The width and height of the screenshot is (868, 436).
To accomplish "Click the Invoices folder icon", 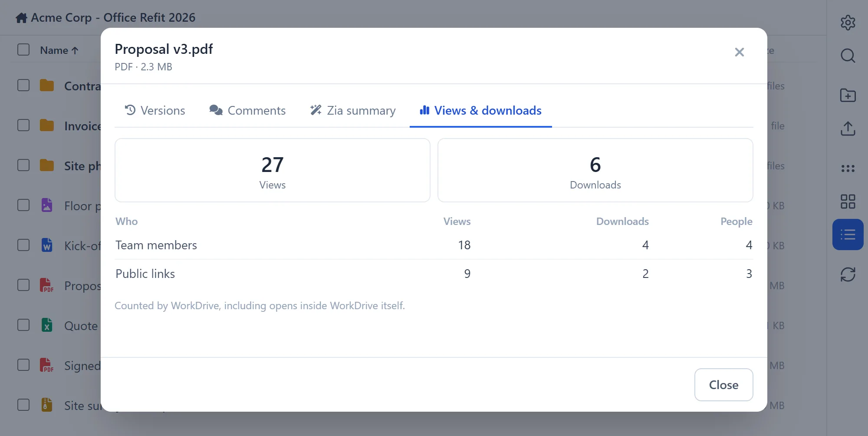I will click(x=47, y=126).
